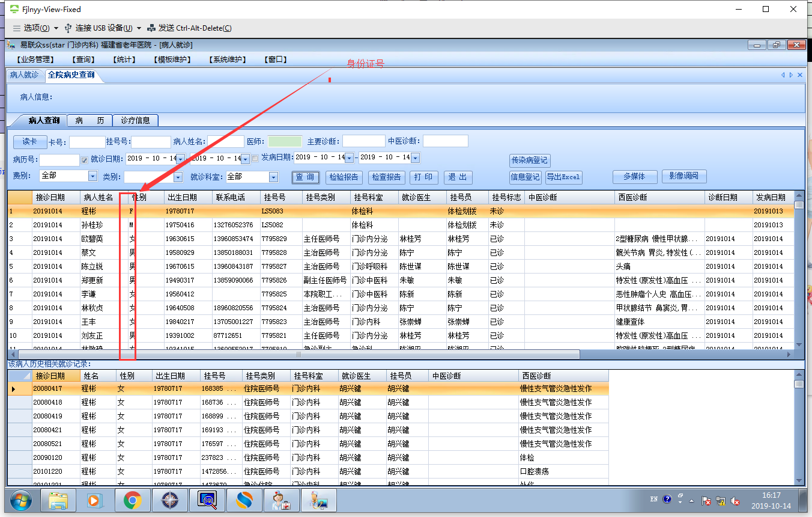This screenshot has width=812, height=517.
Task: Open the 模板维护 menu
Action: point(172,60)
